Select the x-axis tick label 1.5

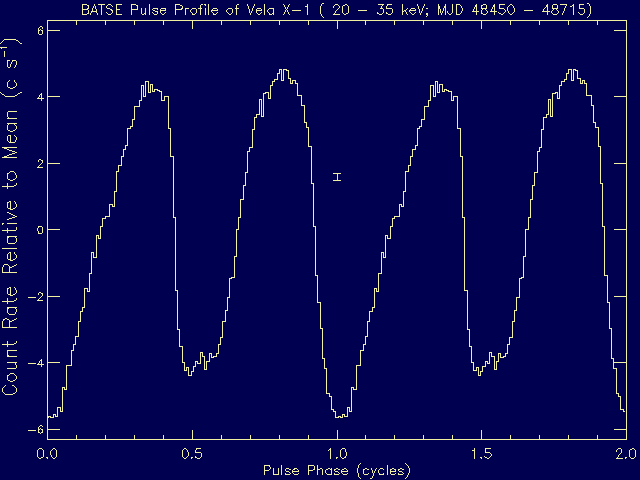482,452
